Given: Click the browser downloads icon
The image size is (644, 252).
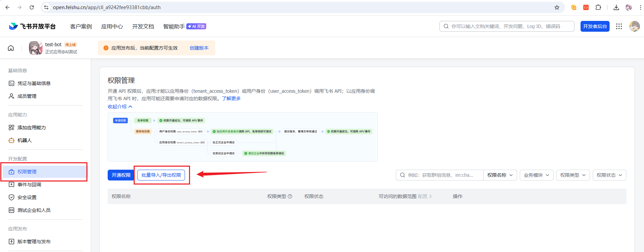Looking at the screenshot, I should (616, 7).
